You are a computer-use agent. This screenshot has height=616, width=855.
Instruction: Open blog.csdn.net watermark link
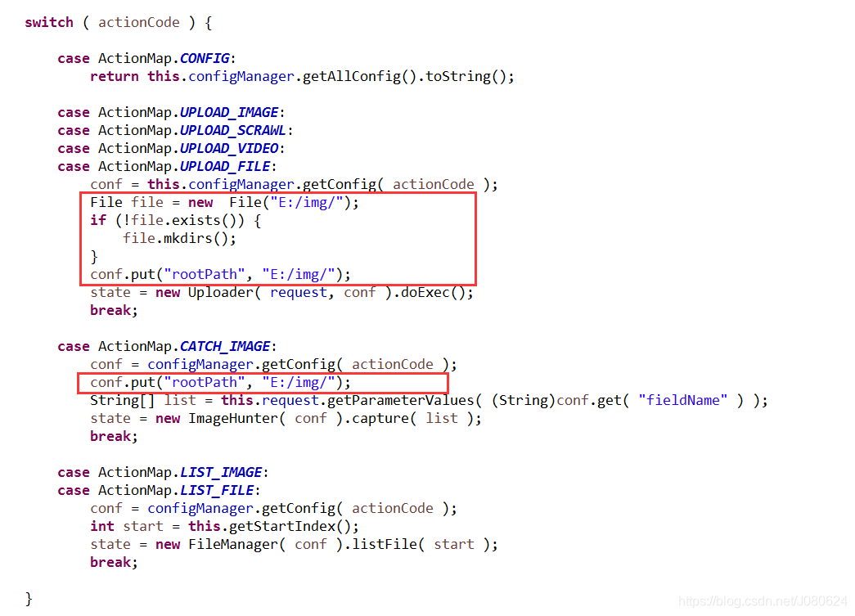click(x=763, y=600)
